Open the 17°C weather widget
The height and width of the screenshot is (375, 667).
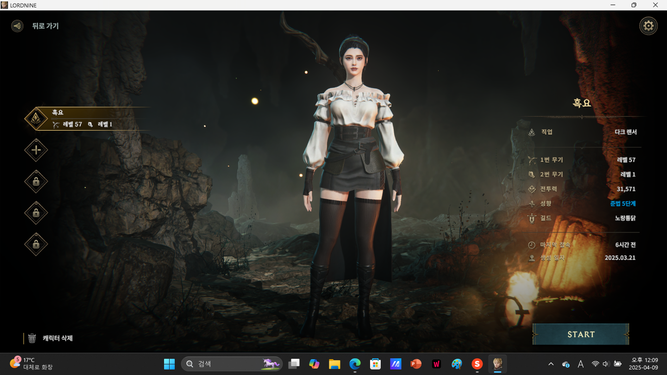(x=32, y=364)
